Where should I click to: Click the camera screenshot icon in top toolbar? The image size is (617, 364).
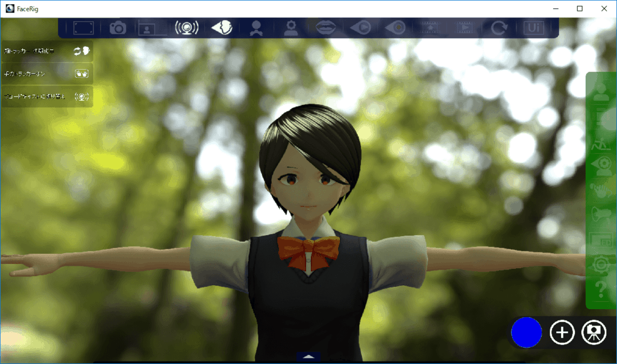118,28
